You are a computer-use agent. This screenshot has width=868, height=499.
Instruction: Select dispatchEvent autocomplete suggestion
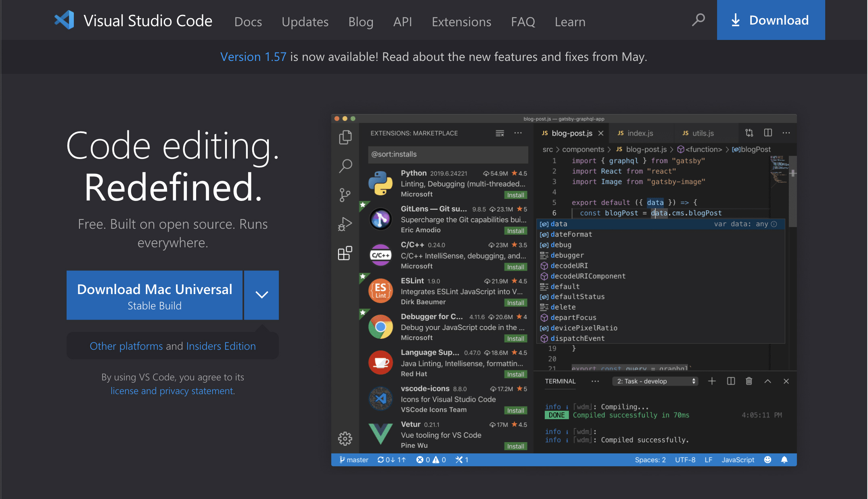661,338
